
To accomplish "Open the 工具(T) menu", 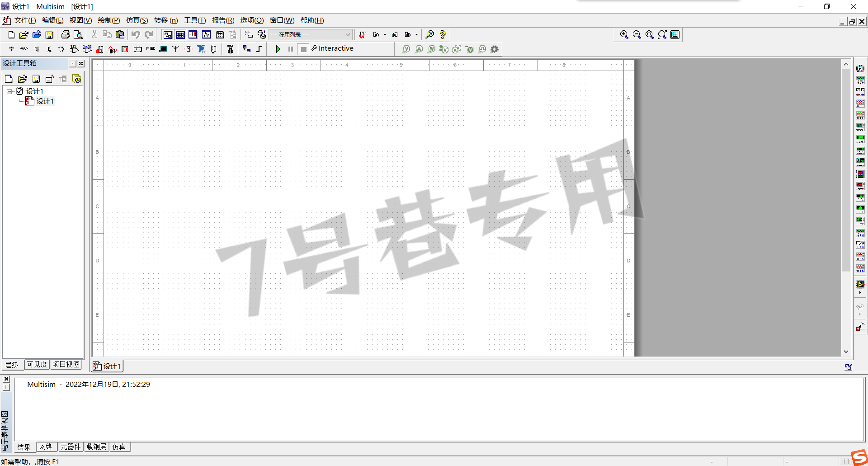I will [x=195, y=20].
